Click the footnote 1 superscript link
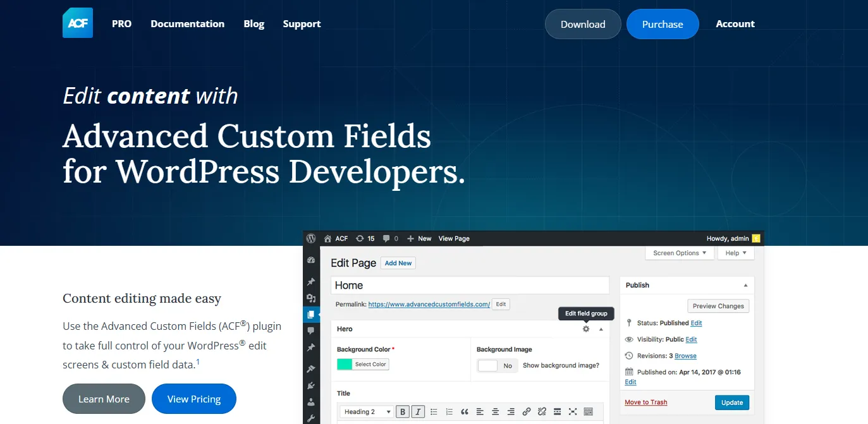This screenshot has height=424, width=868. pos(198,362)
